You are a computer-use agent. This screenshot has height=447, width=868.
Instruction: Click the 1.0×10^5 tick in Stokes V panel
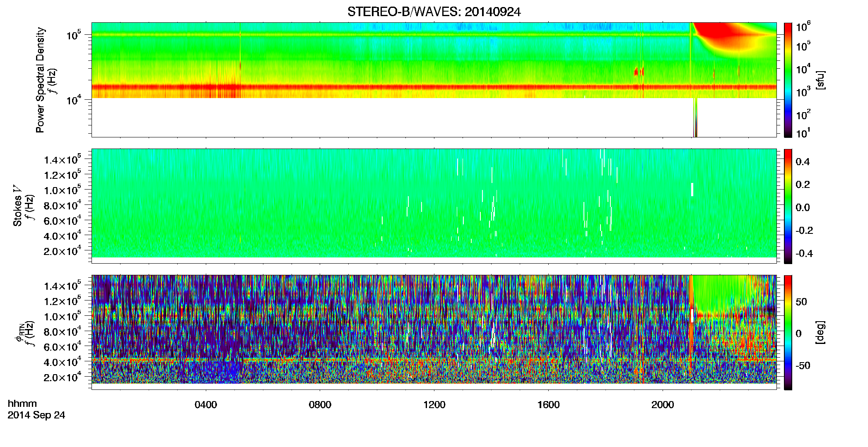[x=63, y=190]
